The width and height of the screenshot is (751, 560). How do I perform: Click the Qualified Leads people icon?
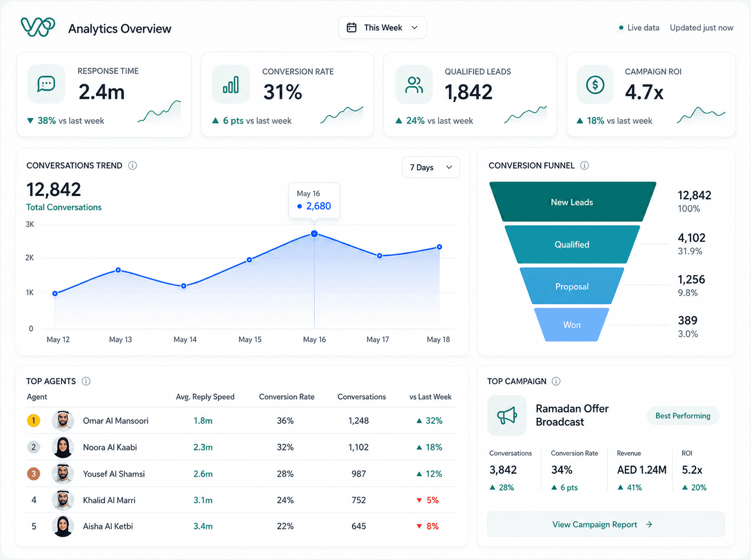click(414, 85)
